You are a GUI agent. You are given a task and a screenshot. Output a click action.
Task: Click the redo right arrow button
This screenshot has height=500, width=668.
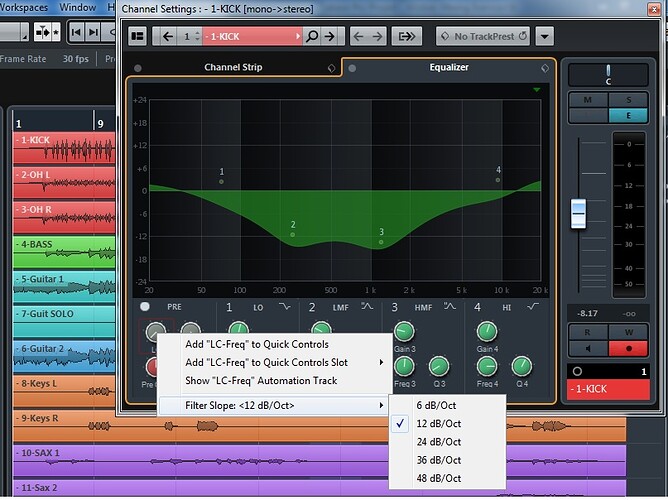click(377, 36)
